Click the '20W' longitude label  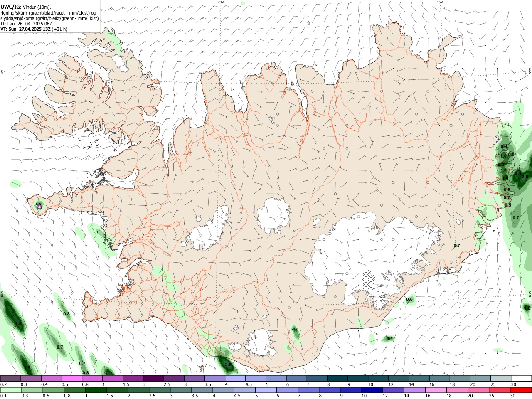click(221, 2)
